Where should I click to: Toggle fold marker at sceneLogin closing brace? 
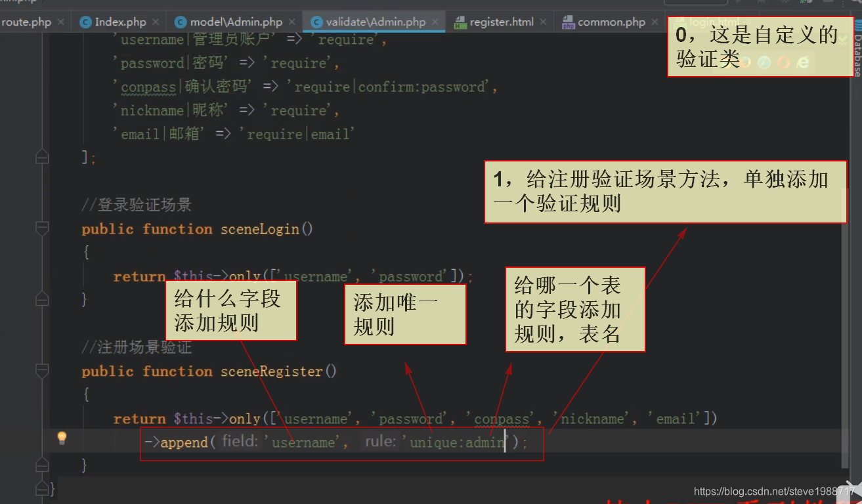tap(42, 300)
